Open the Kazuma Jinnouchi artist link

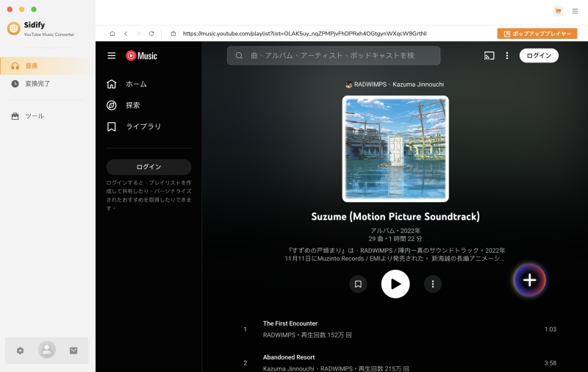[x=418, y=85]
